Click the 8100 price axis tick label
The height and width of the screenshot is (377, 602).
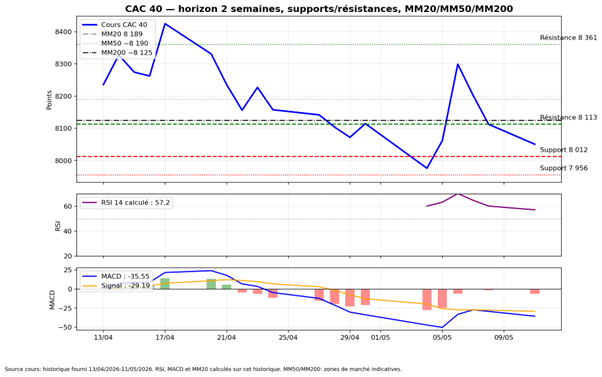click(x=63, y=128)
